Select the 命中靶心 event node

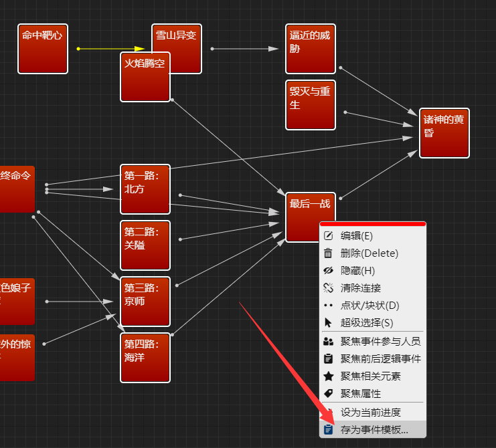pos(43,49)
